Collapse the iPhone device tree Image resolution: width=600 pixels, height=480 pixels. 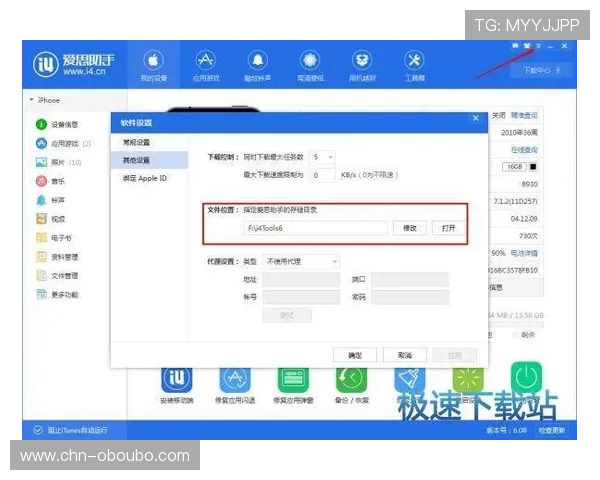(31, 100)
